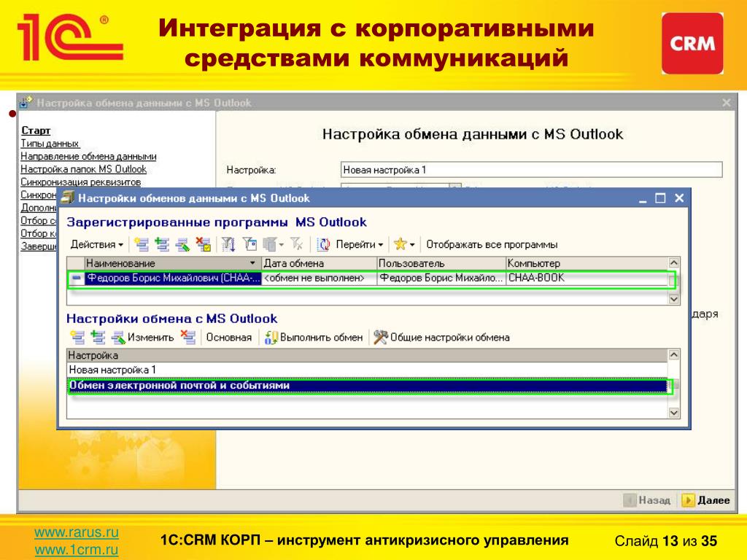
Task: Click green plus copy icon in exchange settings toolbar
Action: tap(98, 337)
